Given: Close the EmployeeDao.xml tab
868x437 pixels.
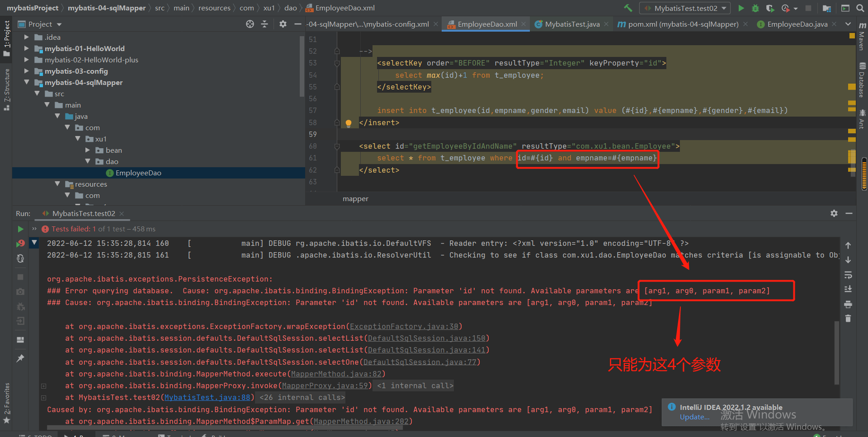Looking at the screenshot, I should tap(524, 24).
